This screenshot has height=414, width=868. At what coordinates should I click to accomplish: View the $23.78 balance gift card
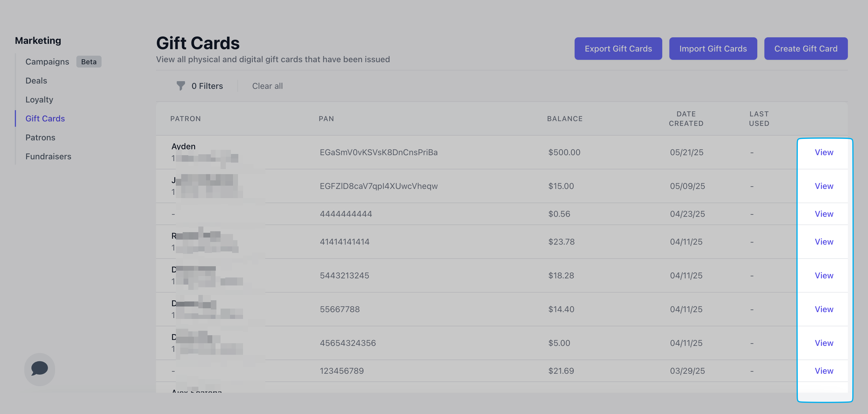coord(824,242)
